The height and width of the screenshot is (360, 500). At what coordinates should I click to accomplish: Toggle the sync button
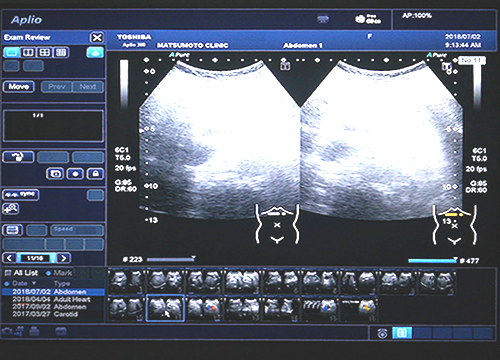[21, 195]
